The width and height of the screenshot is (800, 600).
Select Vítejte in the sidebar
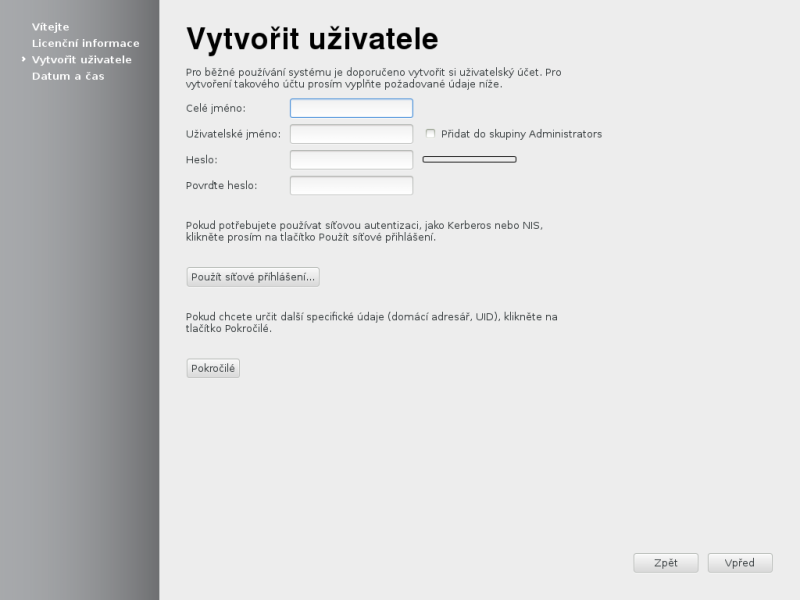51,26
